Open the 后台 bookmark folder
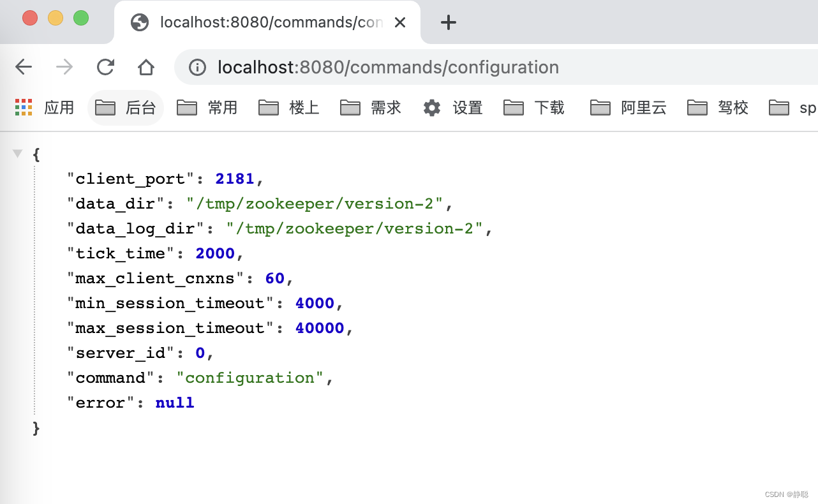The height and width of the screenshot is (504, 818). click(126, 108)
